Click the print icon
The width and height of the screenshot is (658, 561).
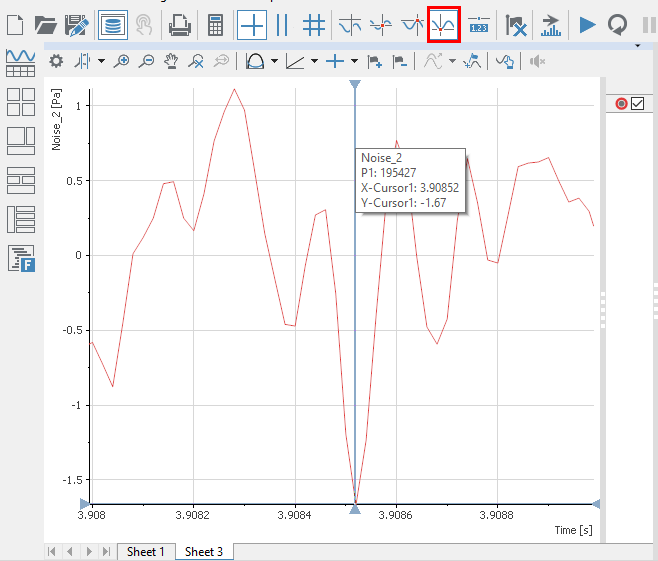[179, 25]
